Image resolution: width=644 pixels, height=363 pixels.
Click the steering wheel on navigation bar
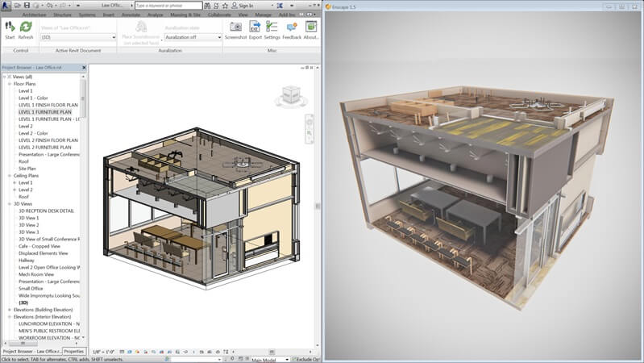tap(310, 122)
